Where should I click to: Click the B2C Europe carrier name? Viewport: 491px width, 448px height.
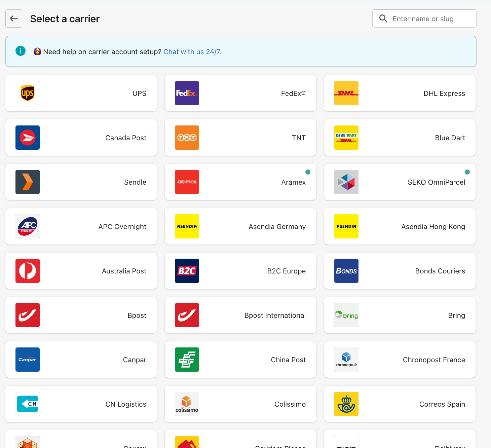point(287,271)
